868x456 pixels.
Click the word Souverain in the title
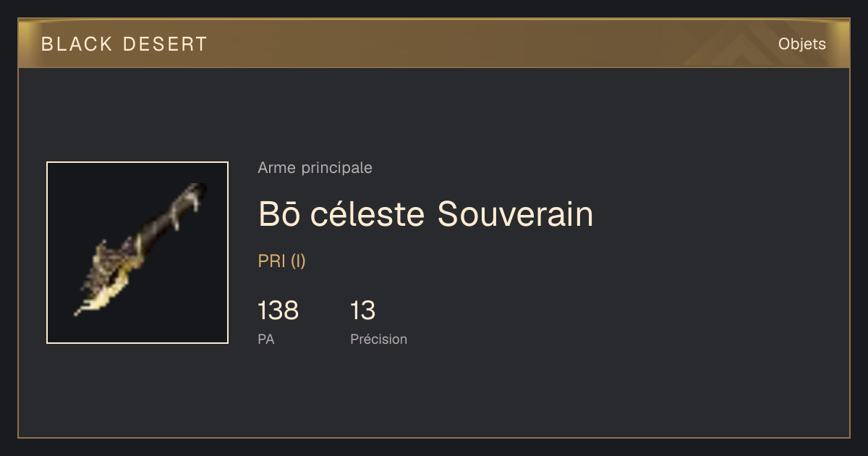[516, 214]
